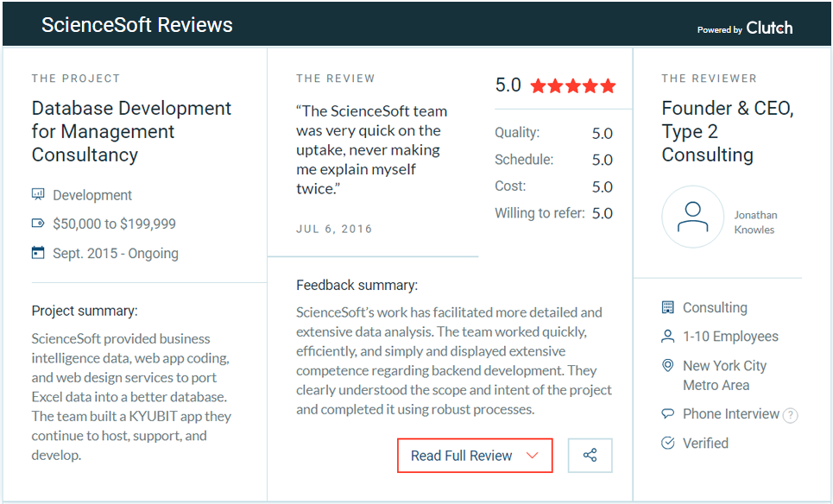The image size is (833, 504).
Task: Click the ScienceSoft Reviews heading
Action: [137, 25]
